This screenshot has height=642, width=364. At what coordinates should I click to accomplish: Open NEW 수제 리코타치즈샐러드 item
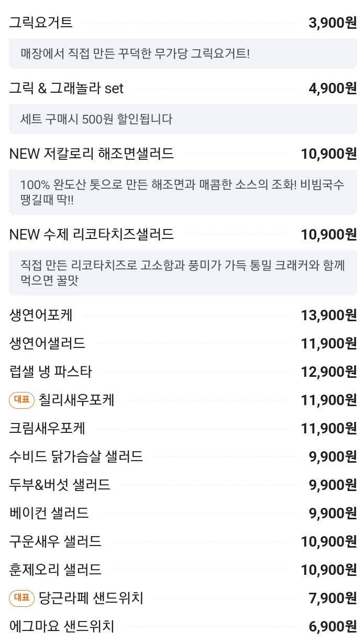[x=183, y=234]
